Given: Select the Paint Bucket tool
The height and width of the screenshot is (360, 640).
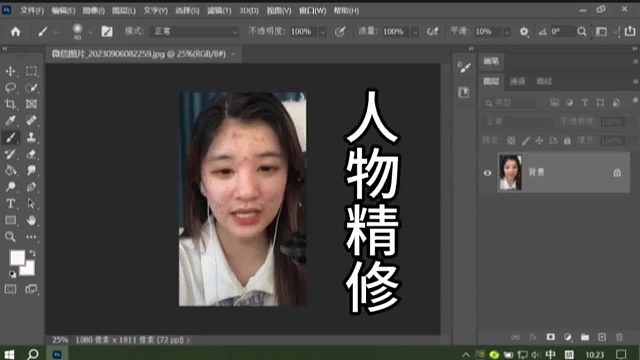Looking at the screenshot, I should click(x=10, y=170).
